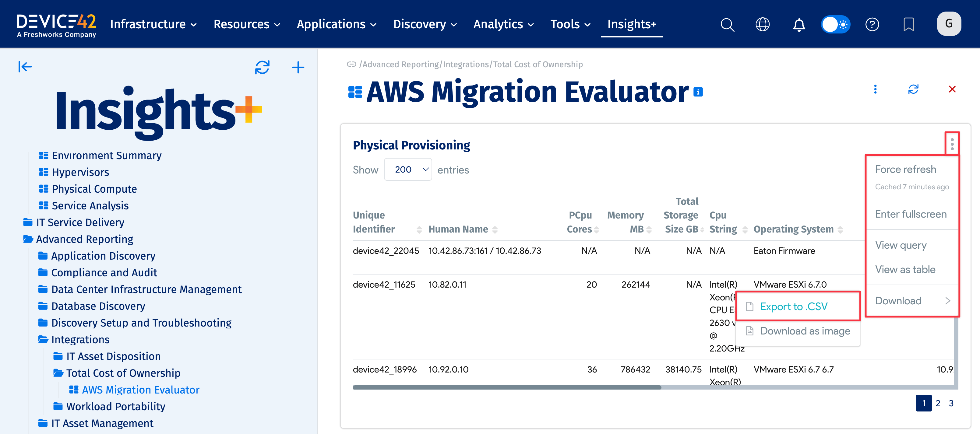Collapse the Integrations folder
Screen dimensions: 980x434
click(x=73, y=339)
